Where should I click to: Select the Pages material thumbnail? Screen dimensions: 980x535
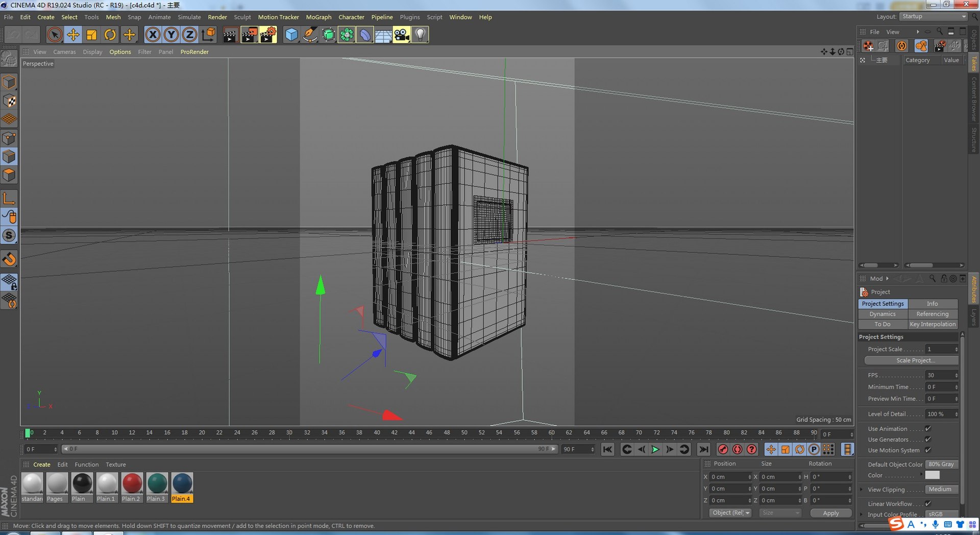[57, 488]
